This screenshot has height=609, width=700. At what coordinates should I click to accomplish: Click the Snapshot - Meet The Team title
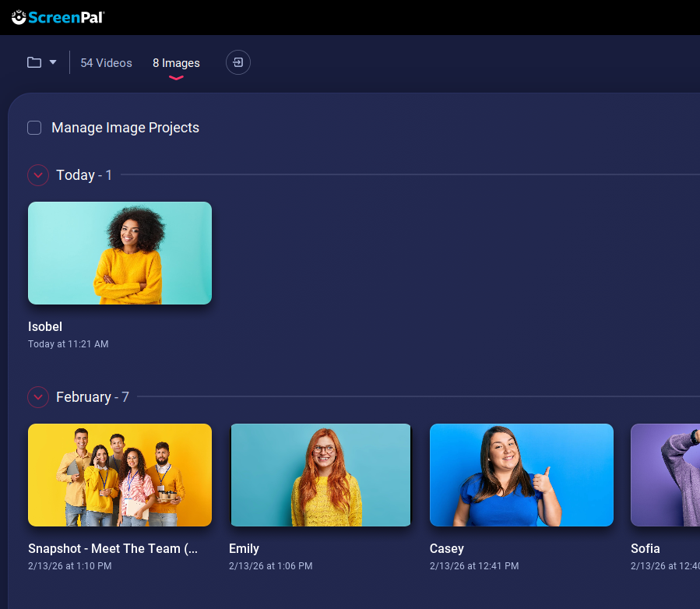(x=113, y=548)
